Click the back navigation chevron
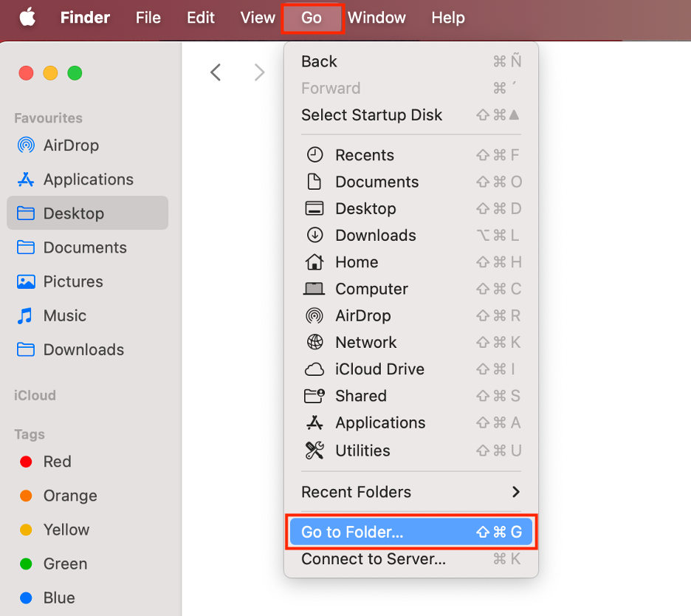Image resolution: width=691 pixels, height=616 pixels. (x=215, y=72)
